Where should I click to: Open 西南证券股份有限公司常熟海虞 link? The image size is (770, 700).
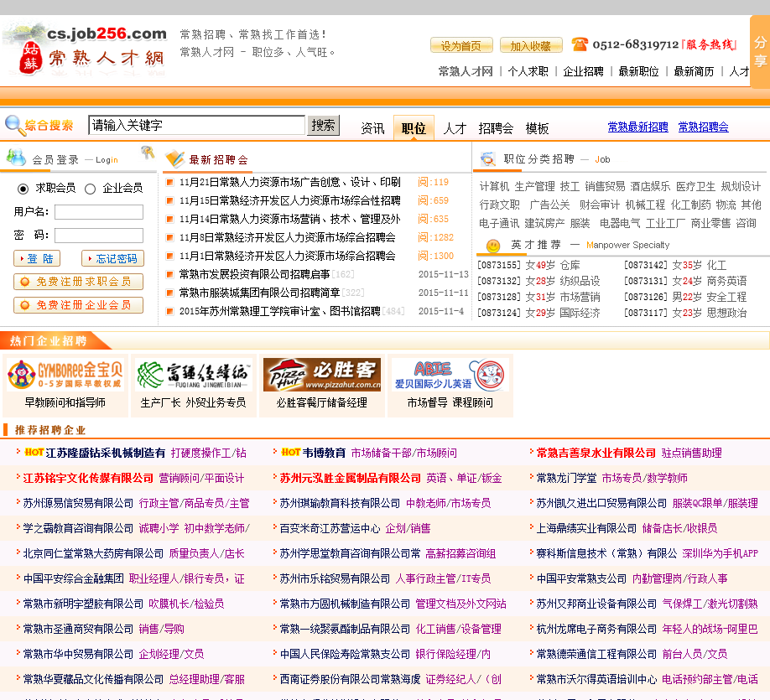(x=350, y=679)
